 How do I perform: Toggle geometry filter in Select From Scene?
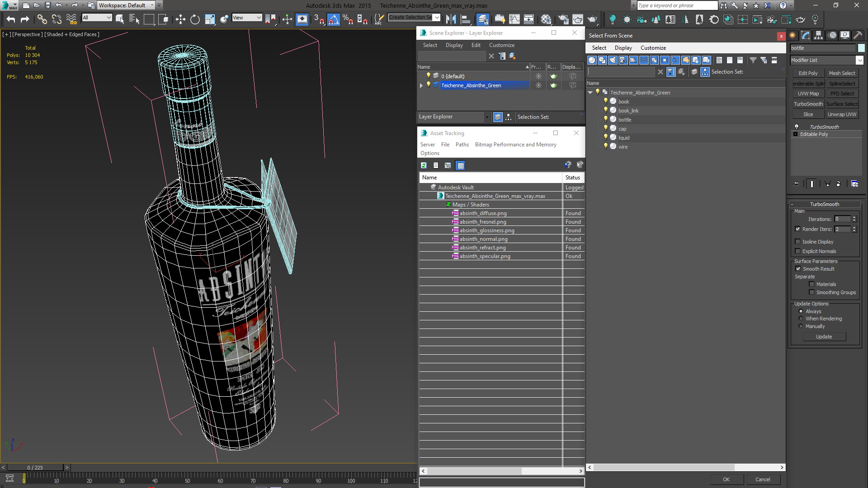(x=592, y=60)
